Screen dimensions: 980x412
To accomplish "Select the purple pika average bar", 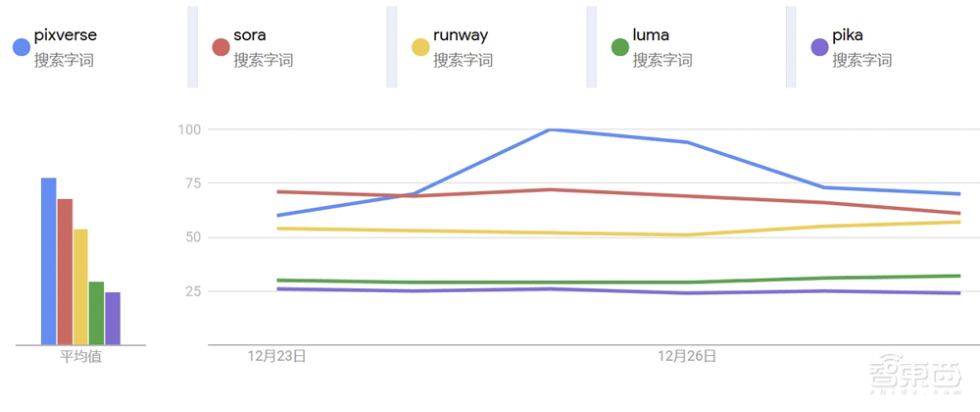I will (x=113, y=319).
